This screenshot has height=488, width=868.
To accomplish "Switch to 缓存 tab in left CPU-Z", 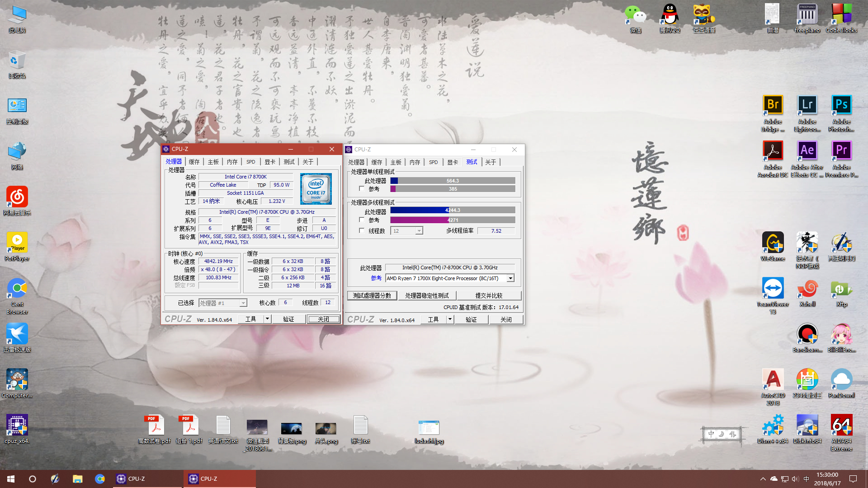I will [194, 162].
